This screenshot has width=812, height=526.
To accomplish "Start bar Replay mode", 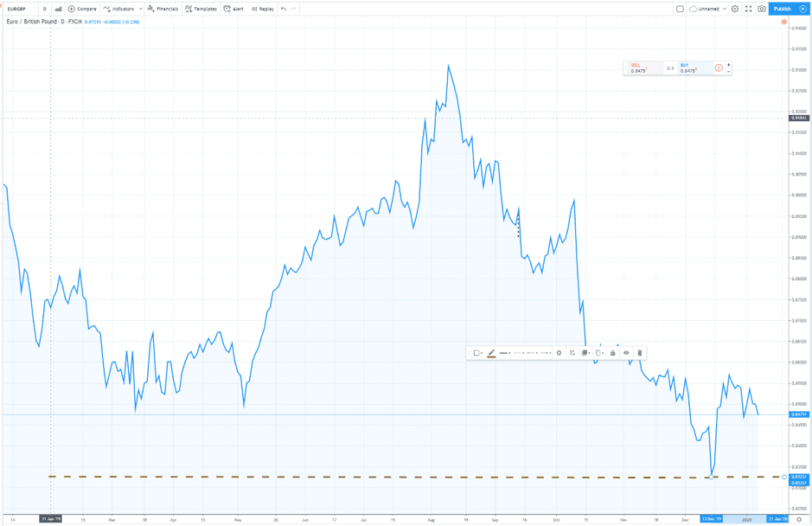I will coord(263,9).
